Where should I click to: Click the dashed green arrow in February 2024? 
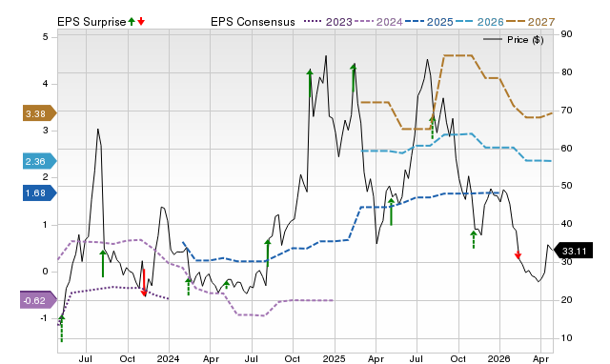[x=189, y=286]
